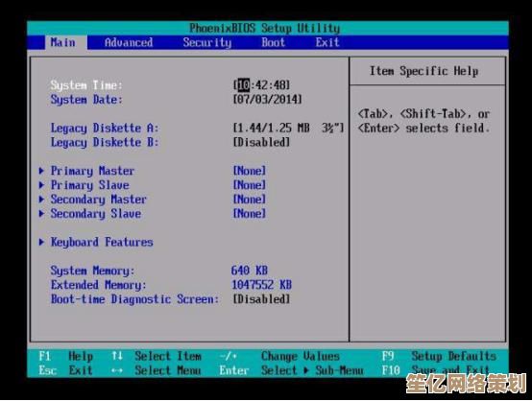Click the Primary Master None value
Viewport: 532px width, 401px height.
[x=250, y=171]
